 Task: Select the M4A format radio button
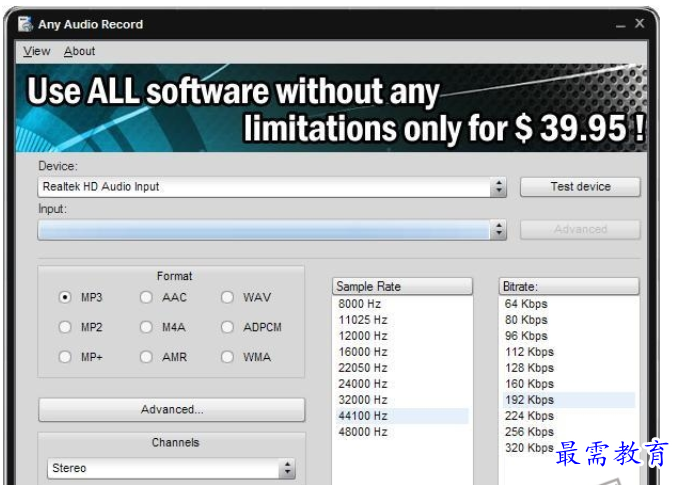pyautogui.click(x=146, y=327)
